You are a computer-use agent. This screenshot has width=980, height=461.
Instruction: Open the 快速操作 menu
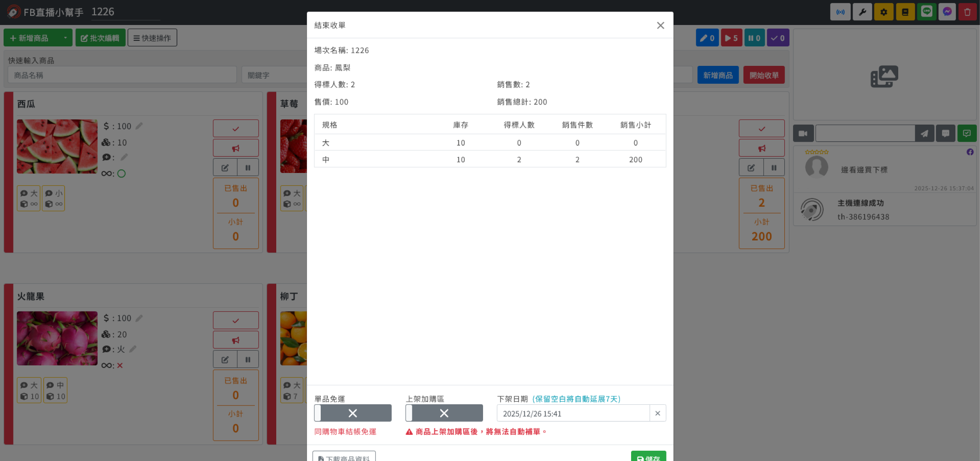[152, 38]
